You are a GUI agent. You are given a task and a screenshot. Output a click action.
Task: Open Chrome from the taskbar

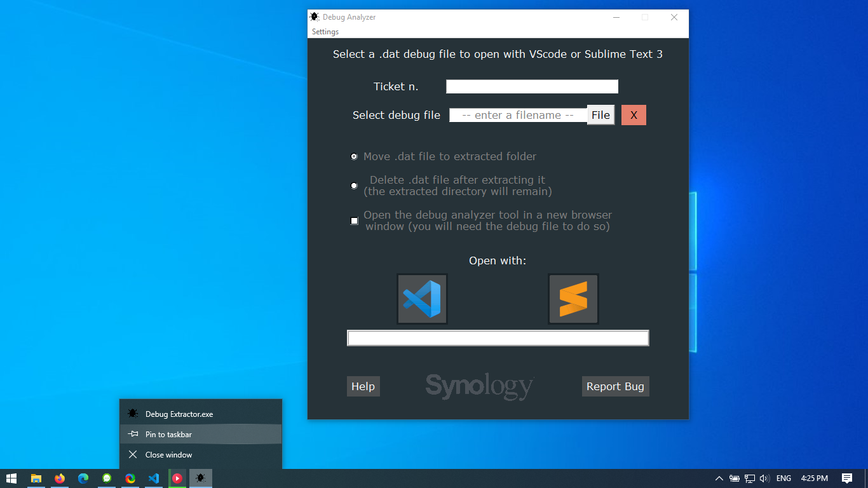130,478
